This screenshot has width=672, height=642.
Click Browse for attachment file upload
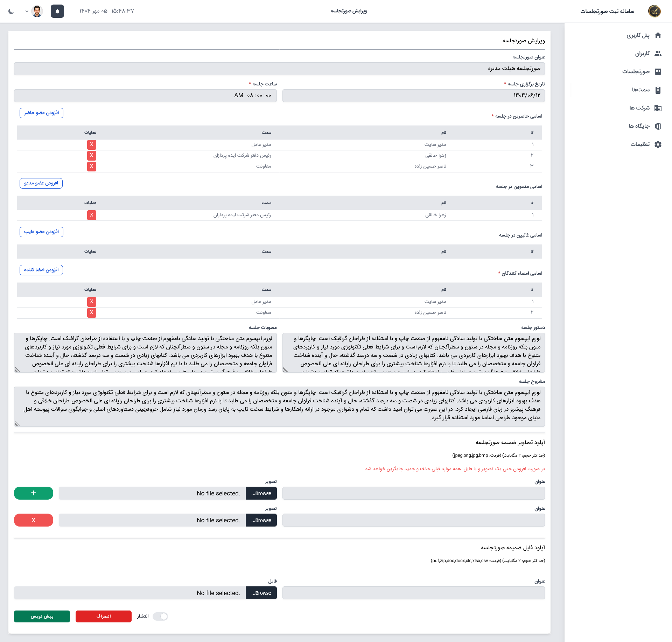tap(261, 593)
